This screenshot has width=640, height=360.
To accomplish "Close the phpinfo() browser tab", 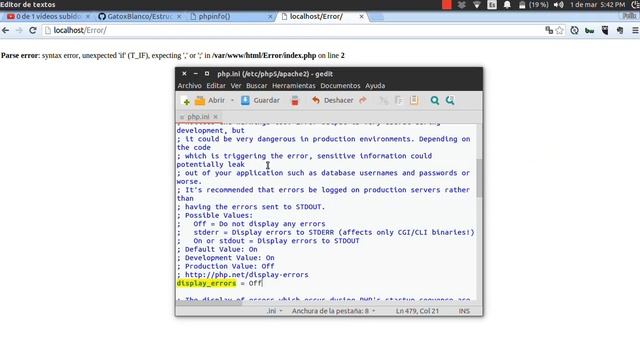I will click(270, 17).
